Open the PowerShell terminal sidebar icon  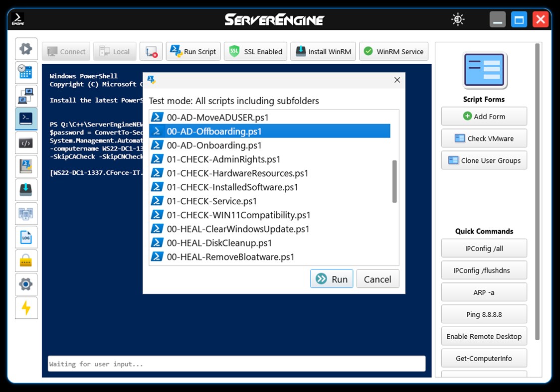[x=26, y=119]
